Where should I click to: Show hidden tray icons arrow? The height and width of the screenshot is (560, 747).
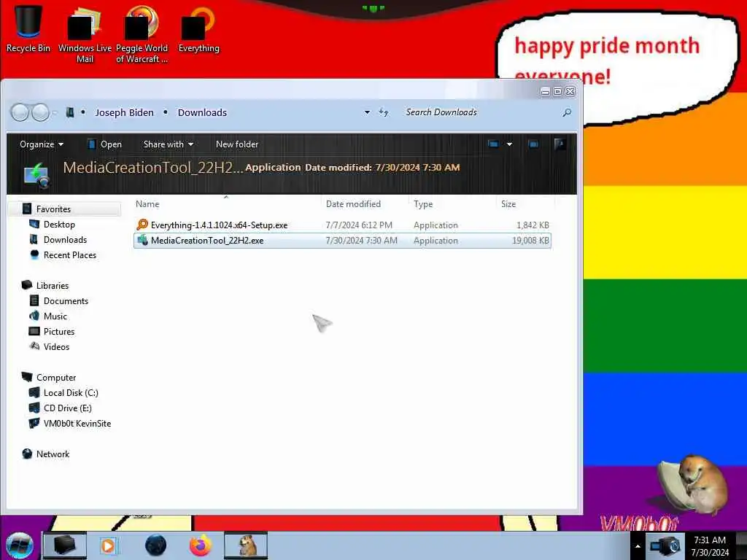coord(638,546)
